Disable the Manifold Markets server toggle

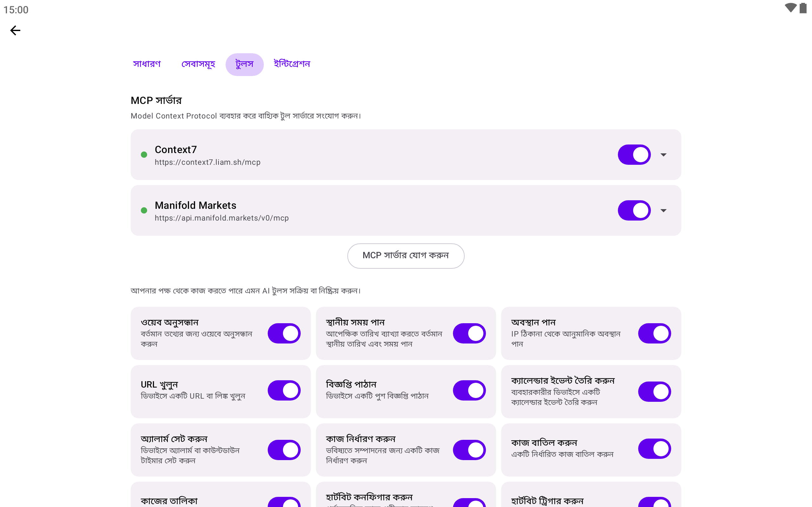point(634,210)
